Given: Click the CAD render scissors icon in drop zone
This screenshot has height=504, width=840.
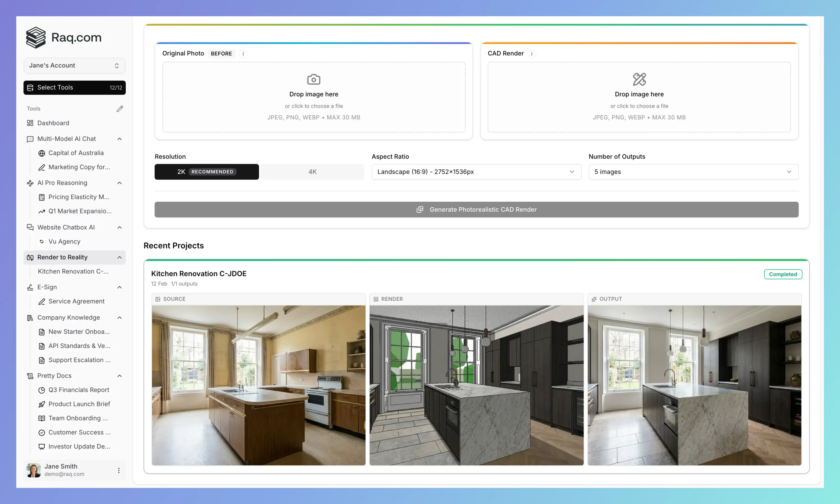Looking at the screenshot, I should click(639, 79).
